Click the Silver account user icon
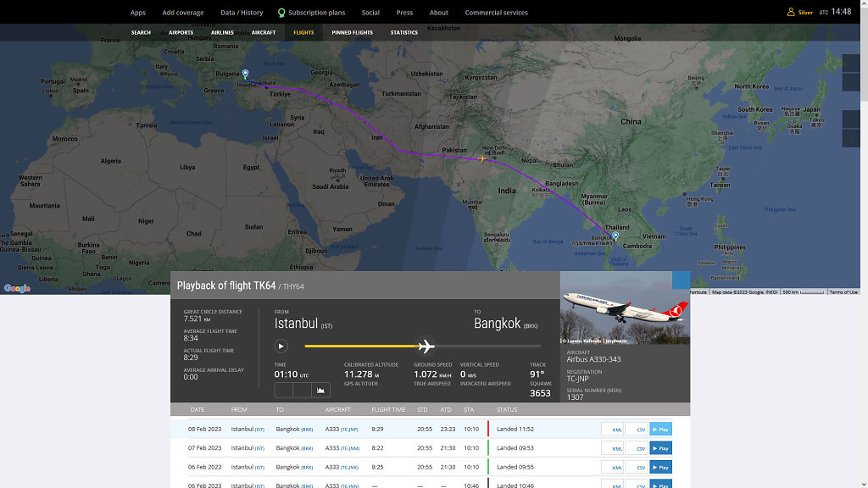This screenshot has width=868, height=488. point(791,13)
